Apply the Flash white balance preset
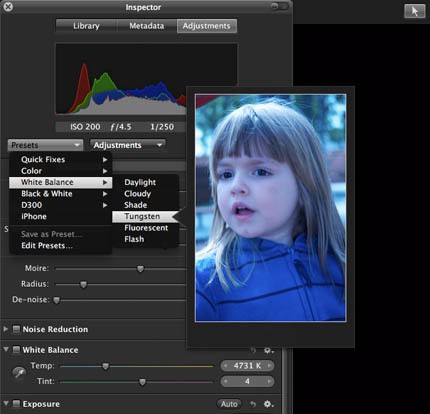This screenshot has height=414, width=430. pos(146,239)
